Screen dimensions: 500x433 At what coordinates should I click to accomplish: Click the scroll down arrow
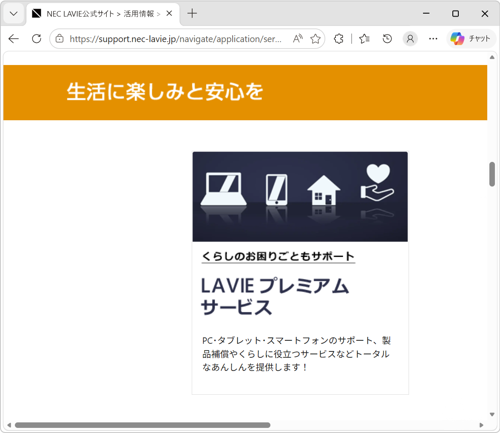[x=492, y=415]
